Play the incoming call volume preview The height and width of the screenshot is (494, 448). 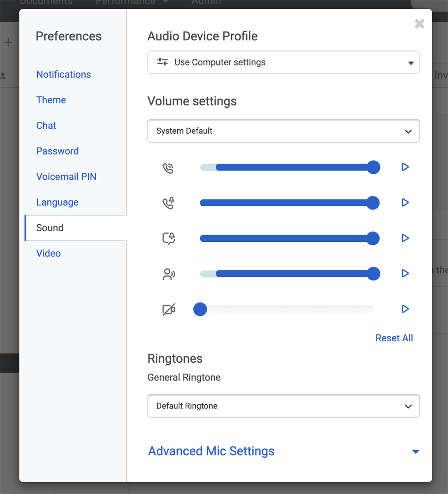405,167
